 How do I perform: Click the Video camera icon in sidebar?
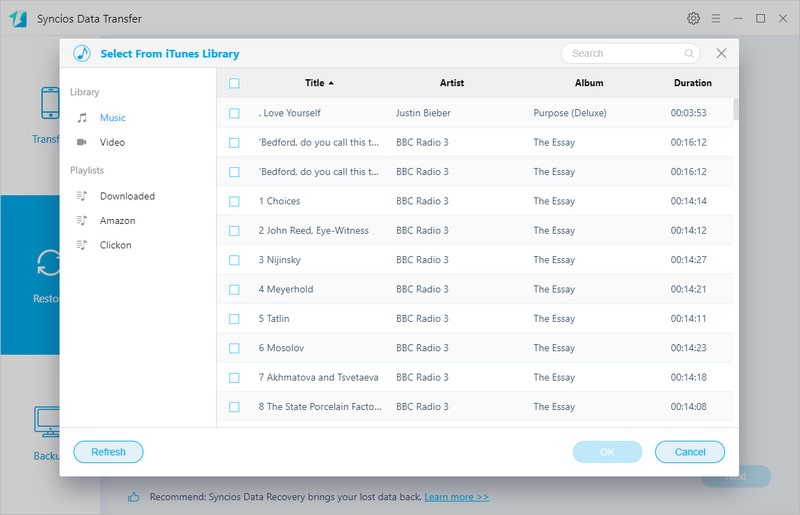pos(82,142)
